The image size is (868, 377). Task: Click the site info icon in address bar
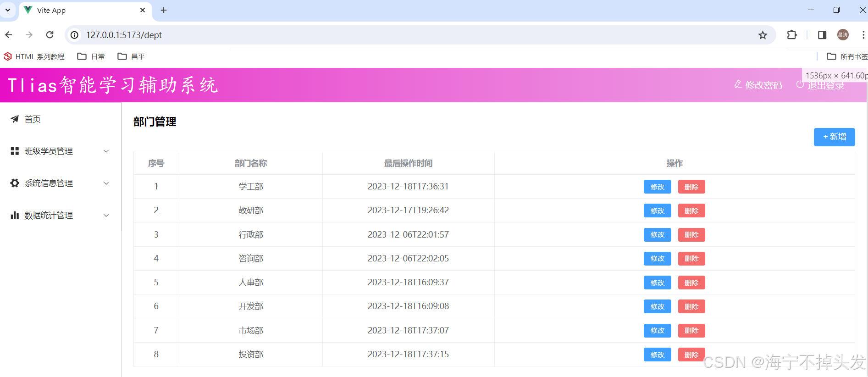pyautogui.click(x=75, y=35)
